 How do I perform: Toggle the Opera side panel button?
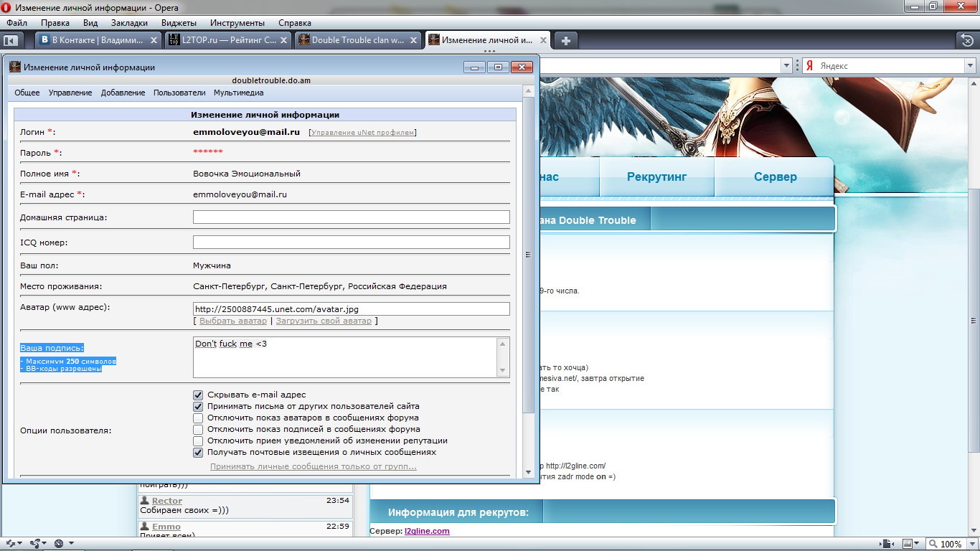(x=11, y=40)
